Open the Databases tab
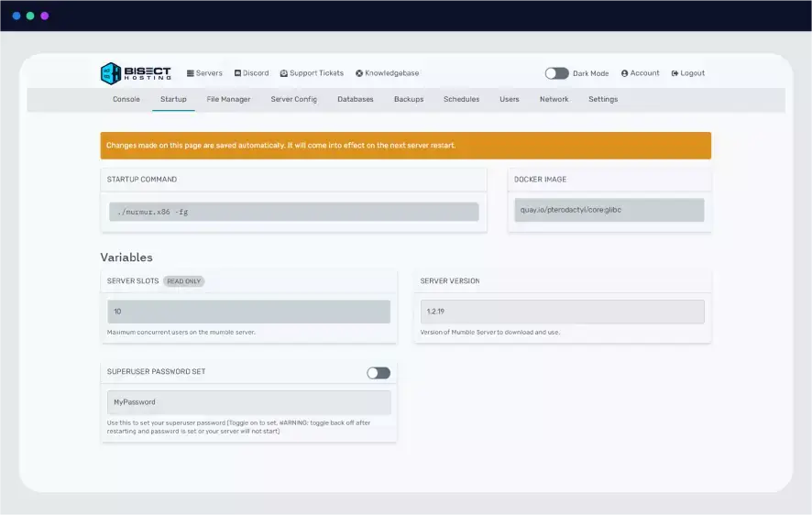 pos(356,99)
